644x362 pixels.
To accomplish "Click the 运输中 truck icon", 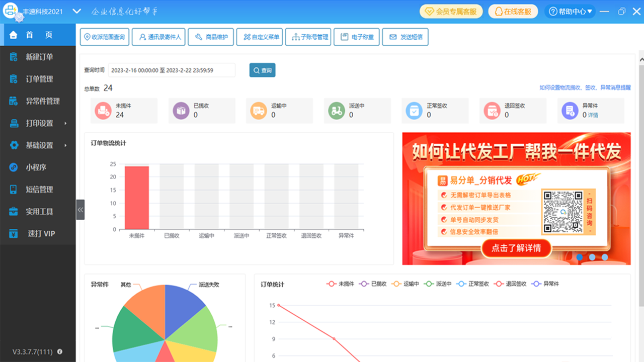I will tap(259, 111).
